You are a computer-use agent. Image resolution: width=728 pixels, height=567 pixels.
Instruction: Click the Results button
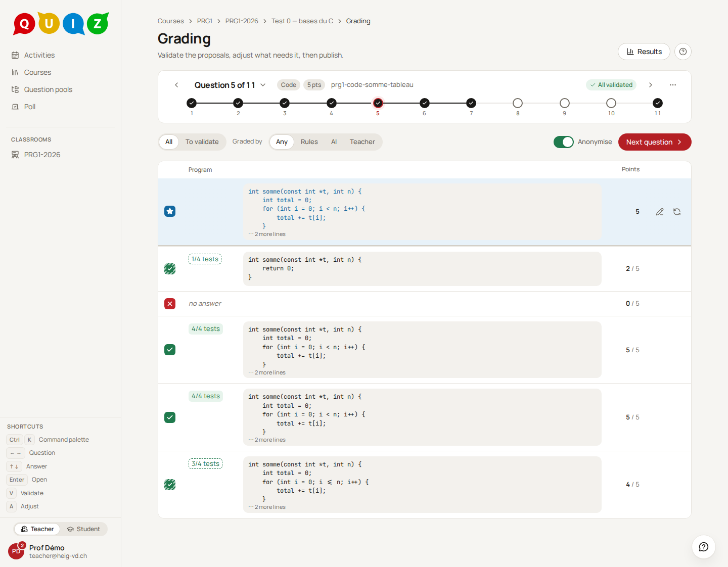pyautogui.click(x=644, y=52)
